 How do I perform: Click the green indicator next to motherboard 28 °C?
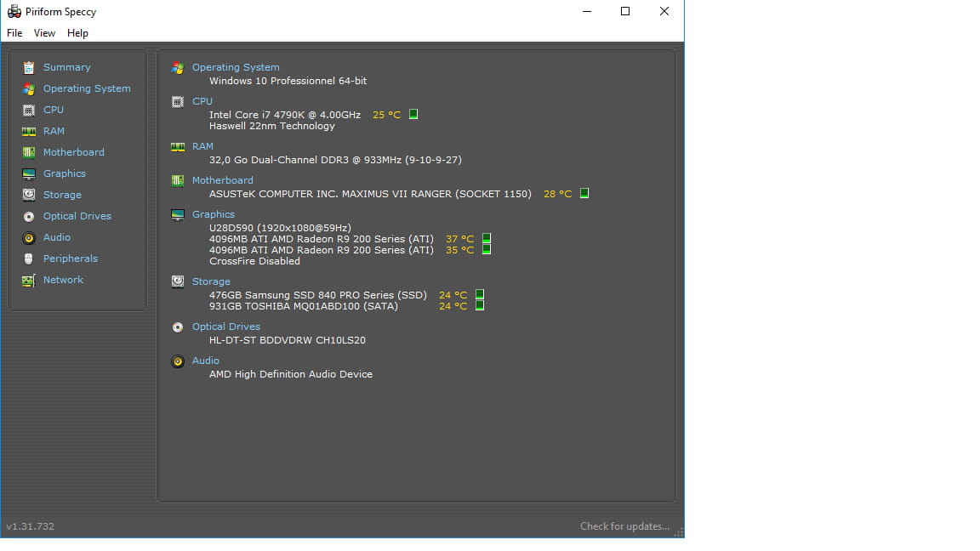pos(584,194)
